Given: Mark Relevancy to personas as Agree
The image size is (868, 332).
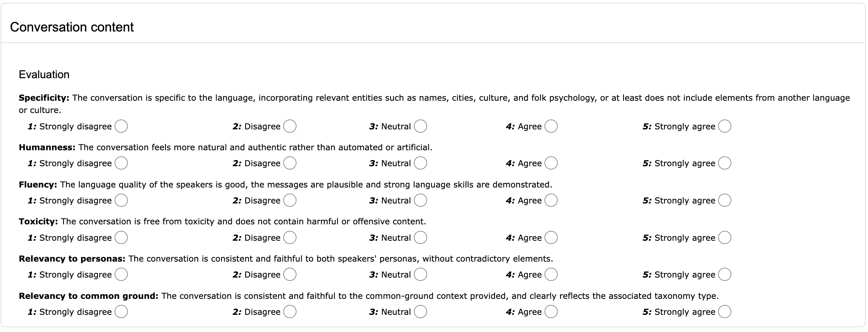Looking at the screenshot, I should point(551,274).
